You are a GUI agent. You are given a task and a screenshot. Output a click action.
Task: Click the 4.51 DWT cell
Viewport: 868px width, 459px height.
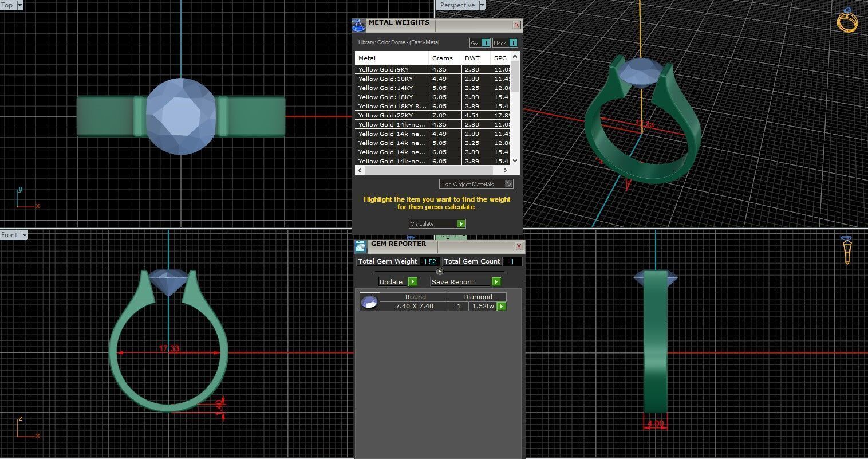(x=476, y=115)
